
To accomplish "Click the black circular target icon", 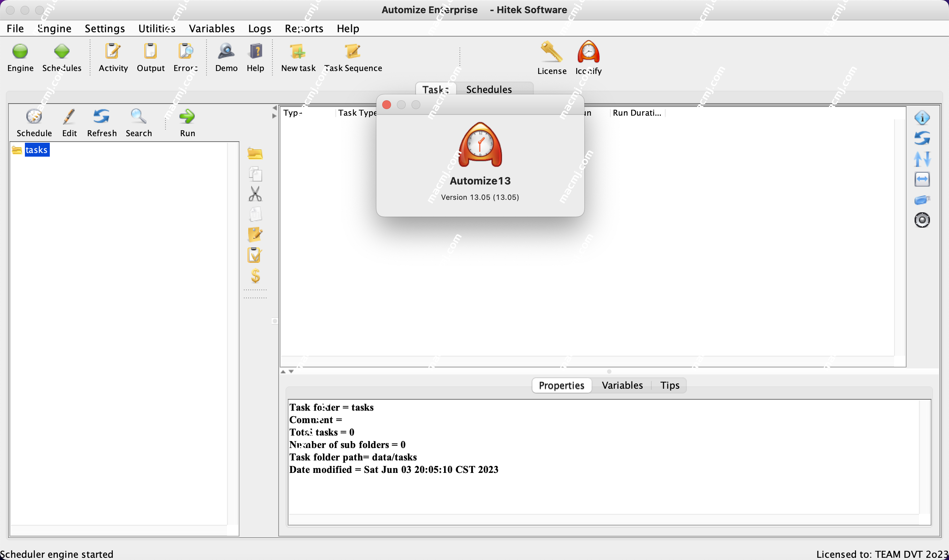I will pos(922,220).
